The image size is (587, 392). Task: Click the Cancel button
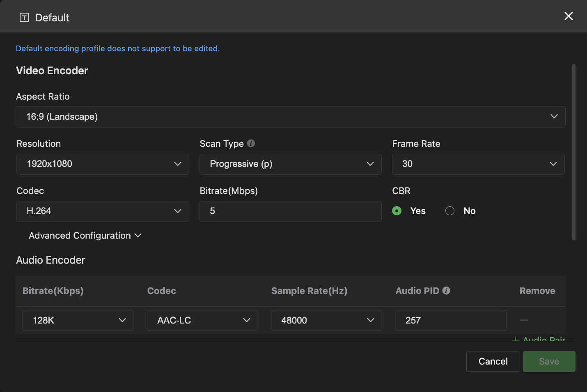coord(493,361)
